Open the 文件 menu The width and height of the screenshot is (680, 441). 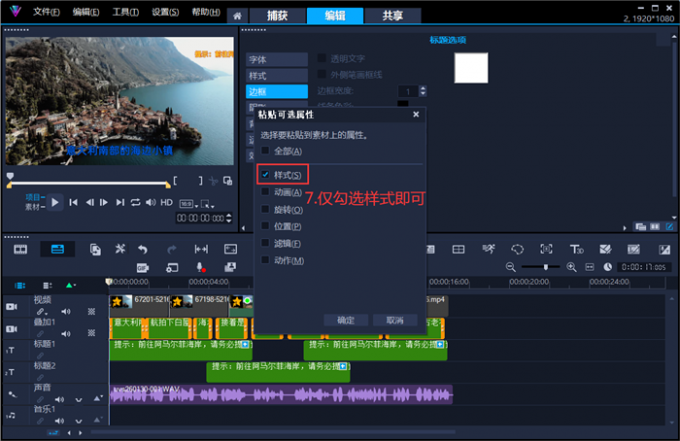pyautogui.click(x=46, y=12)
